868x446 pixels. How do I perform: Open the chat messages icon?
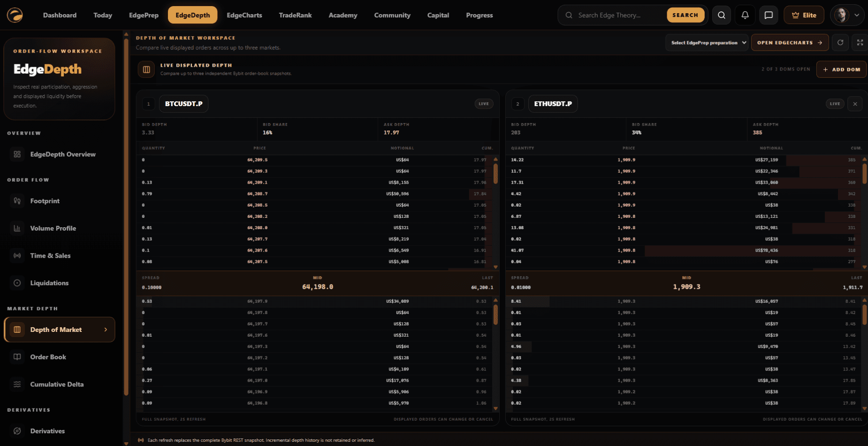769,15
